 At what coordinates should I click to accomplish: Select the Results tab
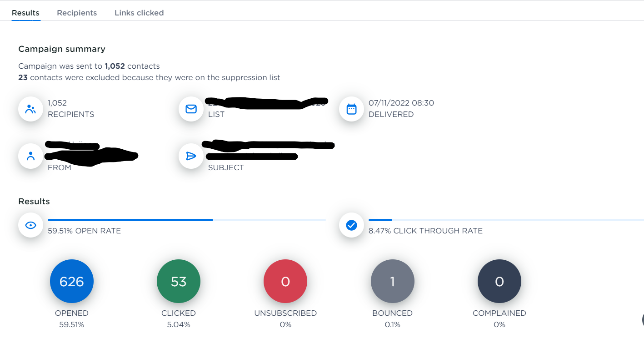click(25, 13)
